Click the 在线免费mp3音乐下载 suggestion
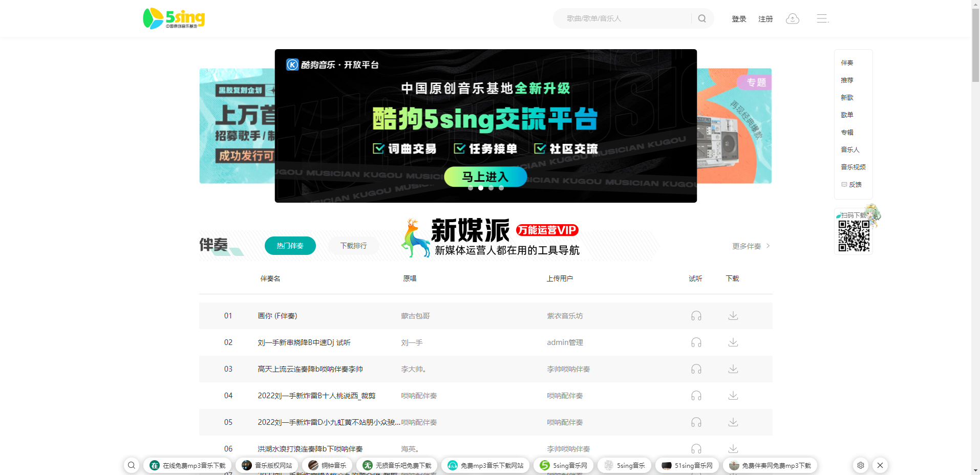 (x=187, y=465)
